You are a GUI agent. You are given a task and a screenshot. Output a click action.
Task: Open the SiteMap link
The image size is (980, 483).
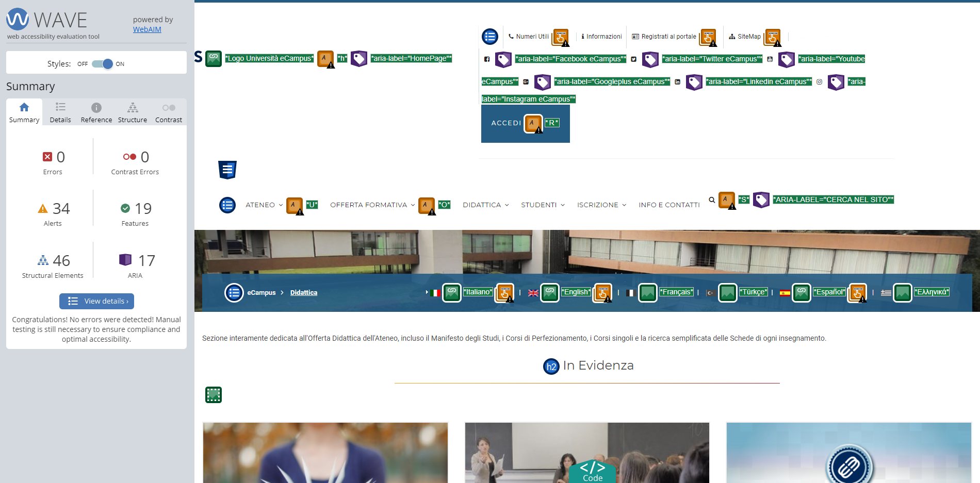(x=745, y=37)
